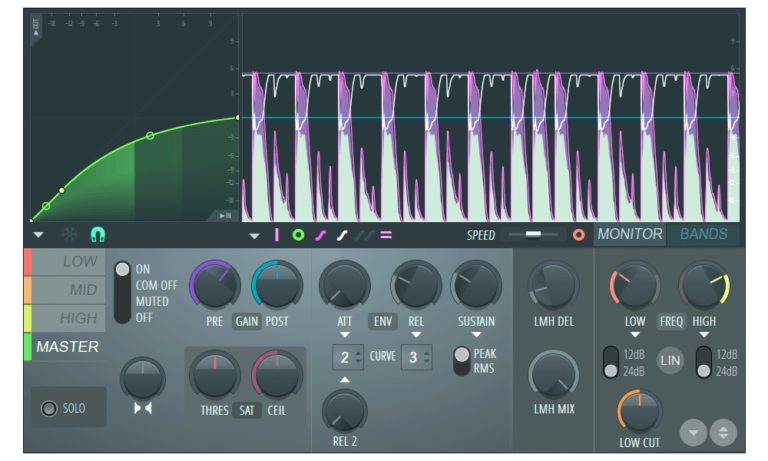The width and height of the screenshot is (768, 461).
Task: Click the red record ring beside Speed slider
Action: (578, 235)
